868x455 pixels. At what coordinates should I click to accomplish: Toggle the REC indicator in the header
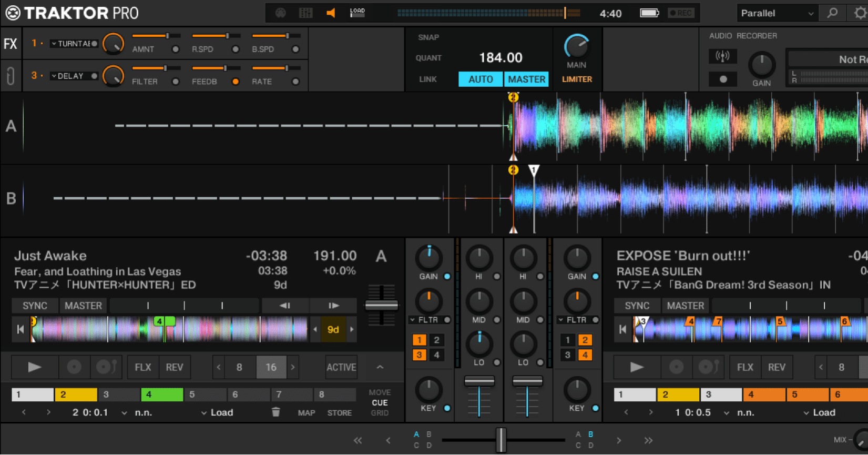(x=681, y=13)
